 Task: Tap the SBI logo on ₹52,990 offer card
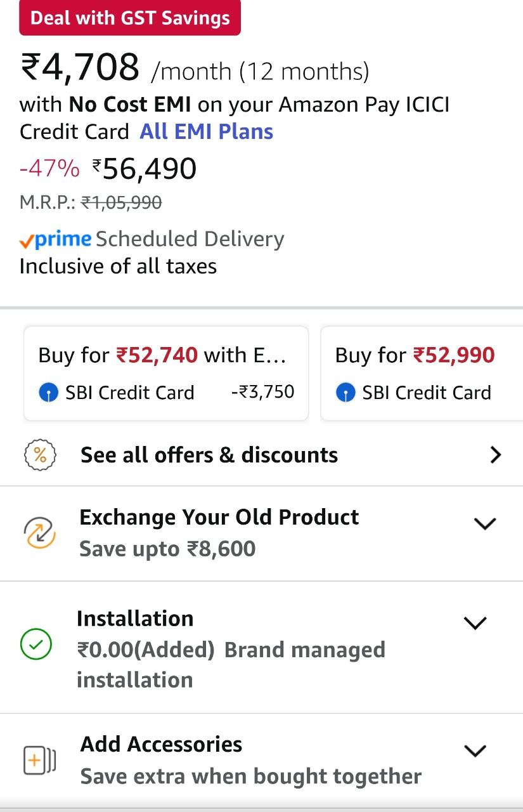coord(345,393)
